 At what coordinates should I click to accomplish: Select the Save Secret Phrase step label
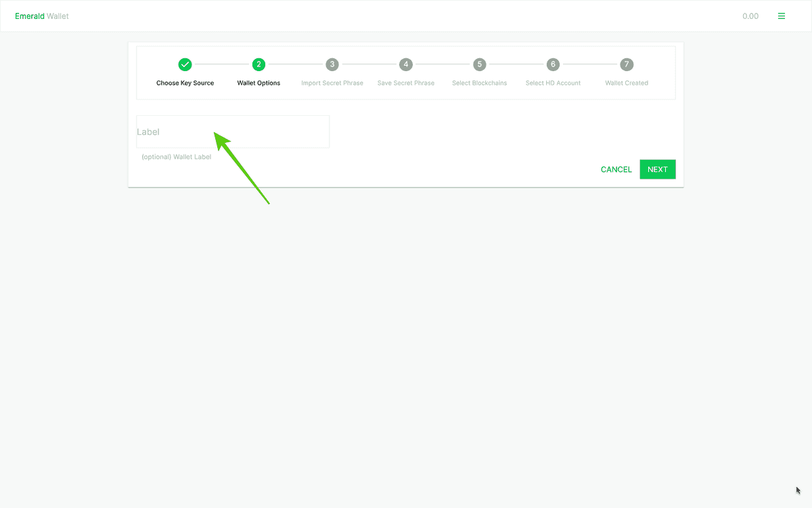[x=406, y=83]
